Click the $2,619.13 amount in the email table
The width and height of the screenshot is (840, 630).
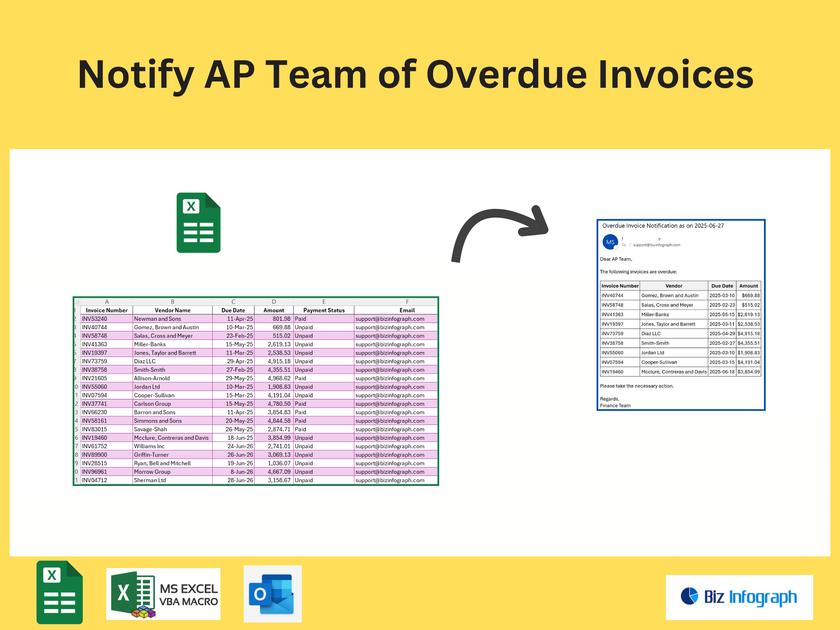point(748,315)
